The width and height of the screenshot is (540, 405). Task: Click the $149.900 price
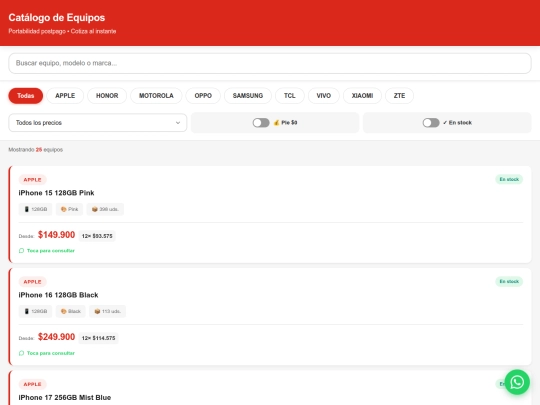(56, 235)
